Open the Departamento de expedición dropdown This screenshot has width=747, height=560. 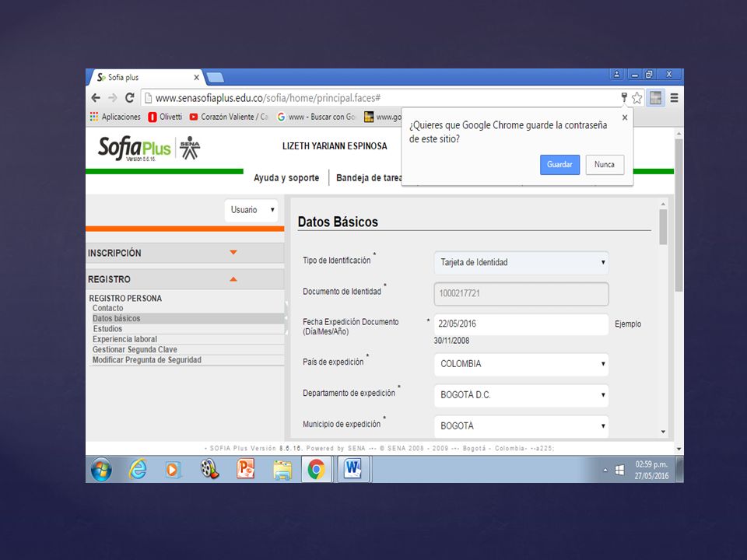(x=521, y=395)
